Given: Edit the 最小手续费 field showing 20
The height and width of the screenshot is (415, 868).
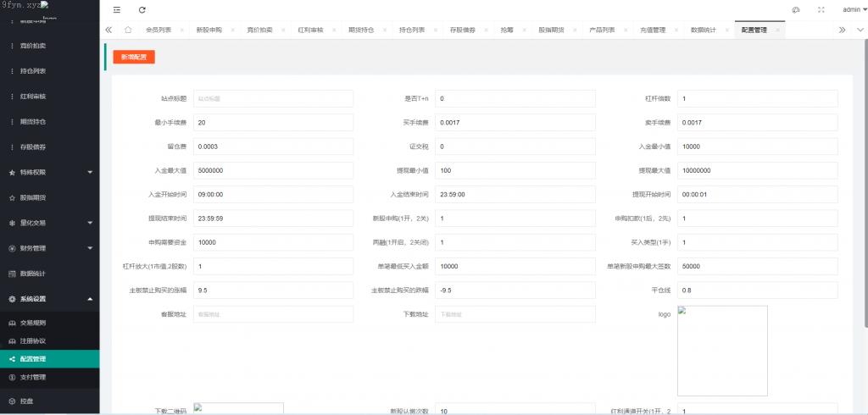Looking at the screenshot, I should tap(274, 122).
